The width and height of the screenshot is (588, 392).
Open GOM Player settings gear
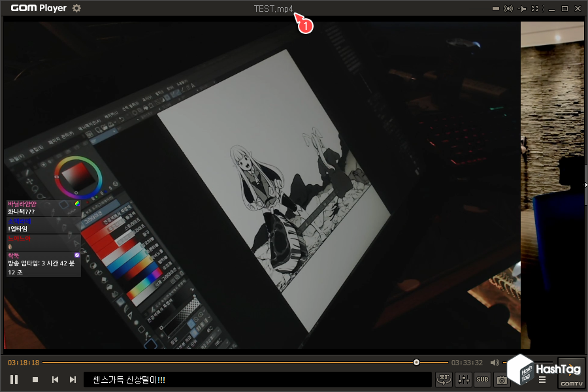76,8
